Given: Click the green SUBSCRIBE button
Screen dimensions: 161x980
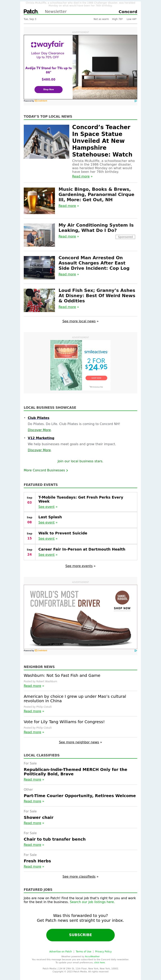Looking at the screenshot, I should coord(80,935).
